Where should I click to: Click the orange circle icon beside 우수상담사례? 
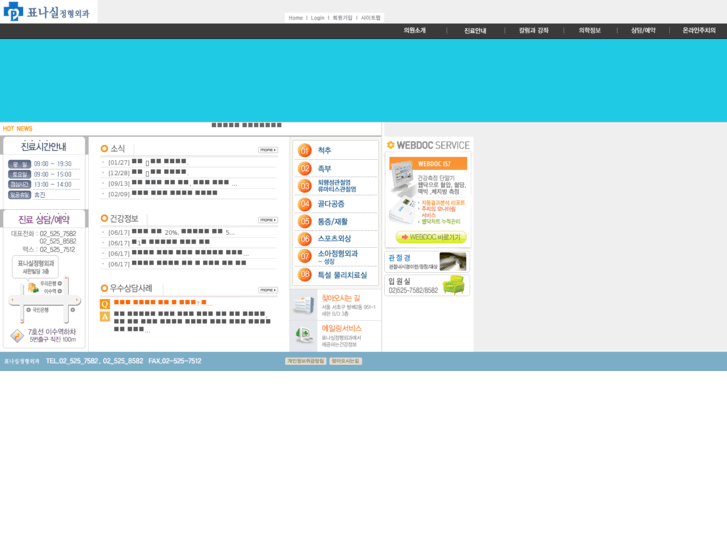tap(104, 288)
